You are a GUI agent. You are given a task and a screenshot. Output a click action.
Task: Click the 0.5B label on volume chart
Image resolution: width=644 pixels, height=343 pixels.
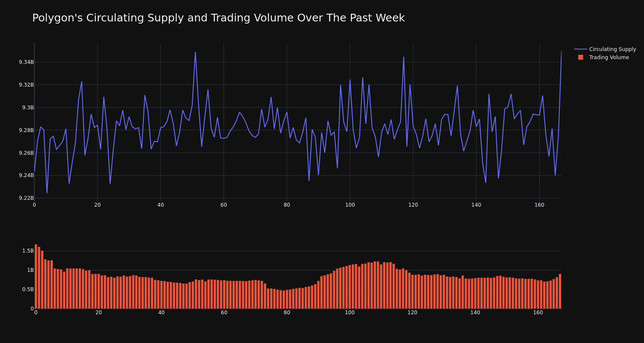click(28, 289)
